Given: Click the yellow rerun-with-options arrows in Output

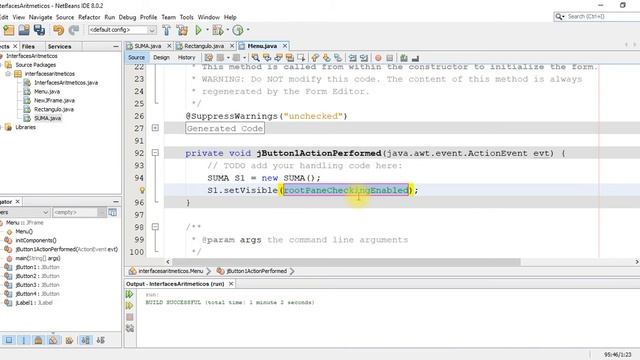Looking at the screenshot, I should pyautogui.click(x=130, y=306).
